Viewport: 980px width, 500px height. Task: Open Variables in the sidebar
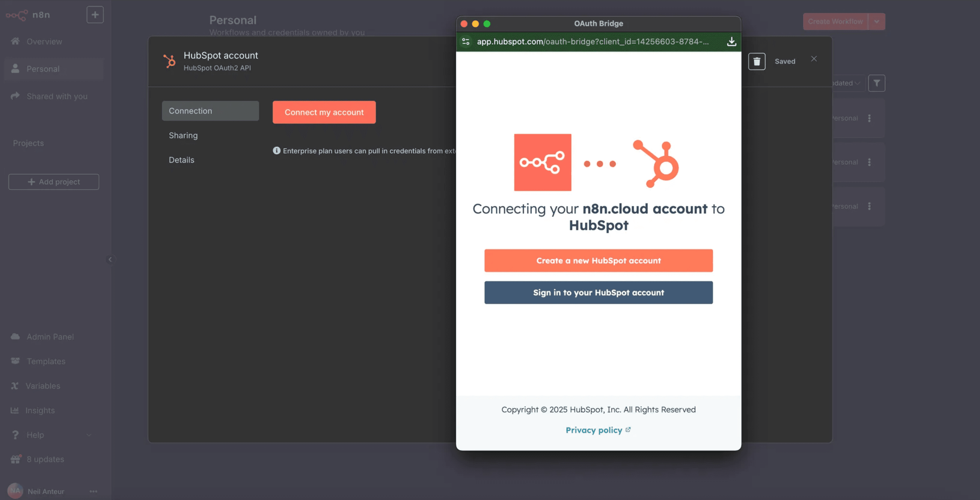(43, 386)
